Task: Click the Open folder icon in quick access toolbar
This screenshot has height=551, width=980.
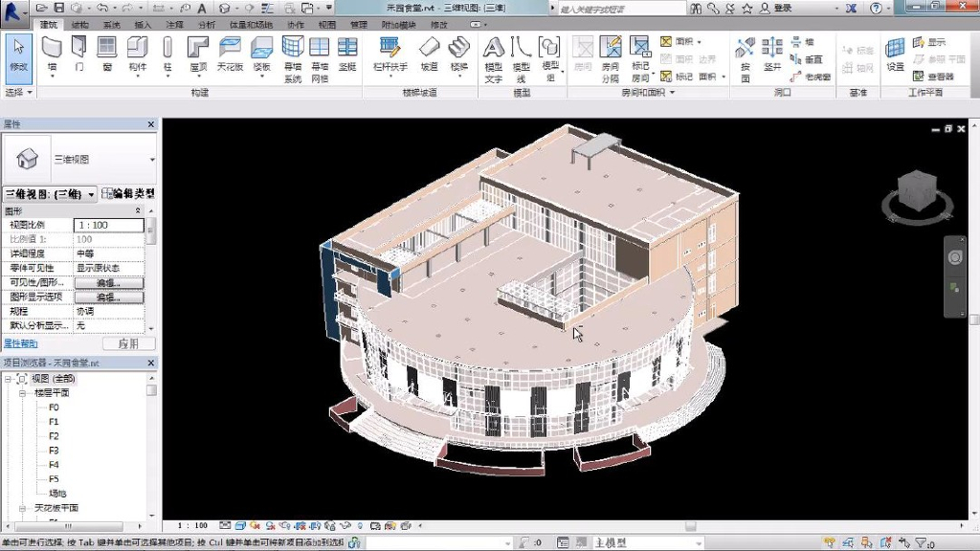Action: coord(42,8)
